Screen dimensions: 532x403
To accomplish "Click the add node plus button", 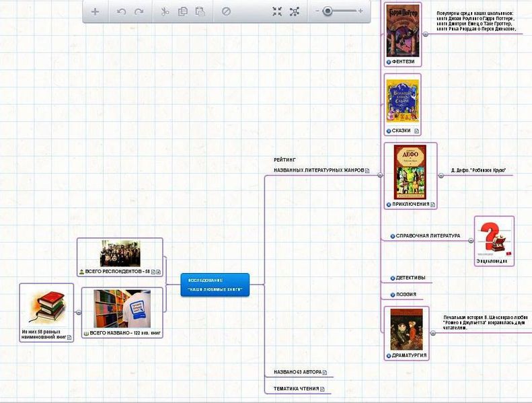I will tap(95, 11).
